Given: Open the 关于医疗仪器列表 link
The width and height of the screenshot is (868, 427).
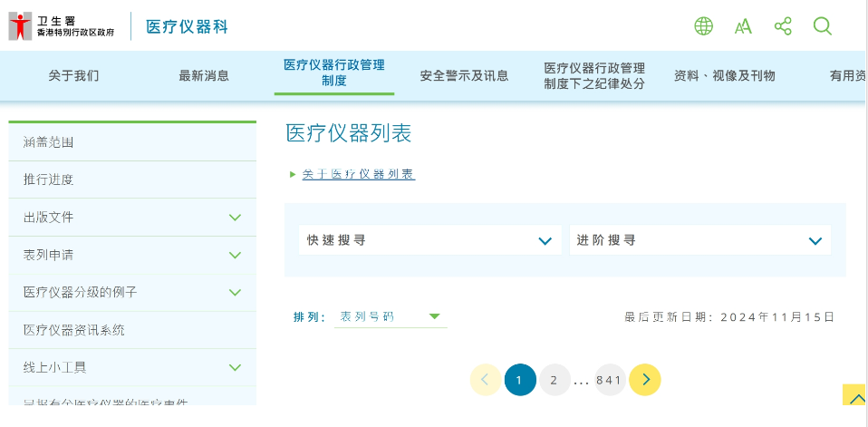Looking at the screenshot, I should [358, 174].
